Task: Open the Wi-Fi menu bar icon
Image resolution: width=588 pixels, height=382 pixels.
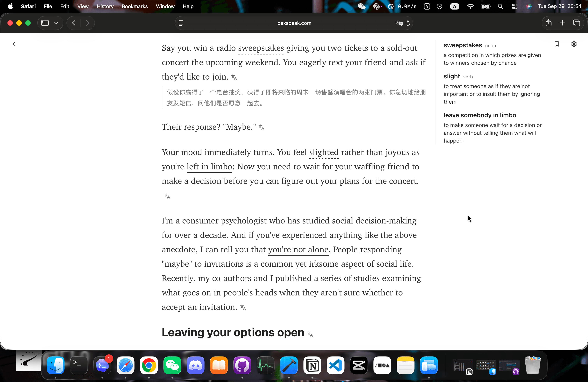Action: (470, 6)
